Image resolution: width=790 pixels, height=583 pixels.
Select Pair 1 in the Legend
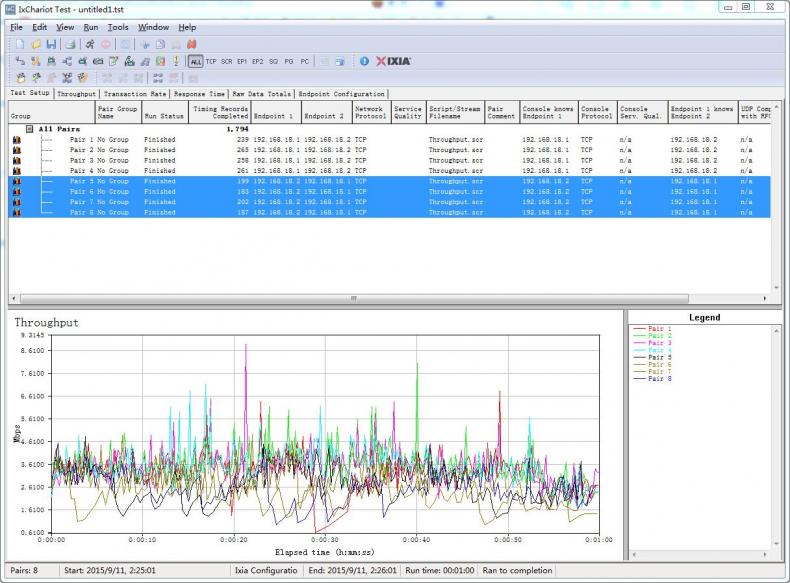point(652,329)
